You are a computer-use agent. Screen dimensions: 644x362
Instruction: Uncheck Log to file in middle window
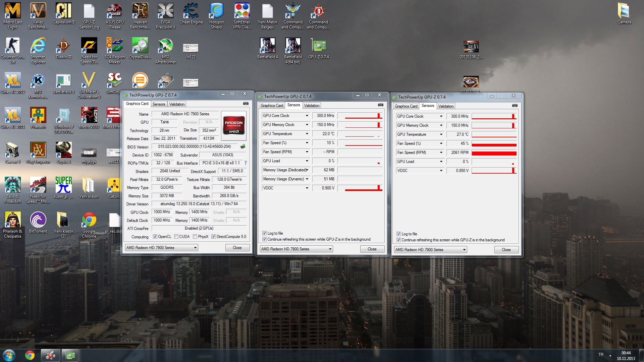[264, 233]
